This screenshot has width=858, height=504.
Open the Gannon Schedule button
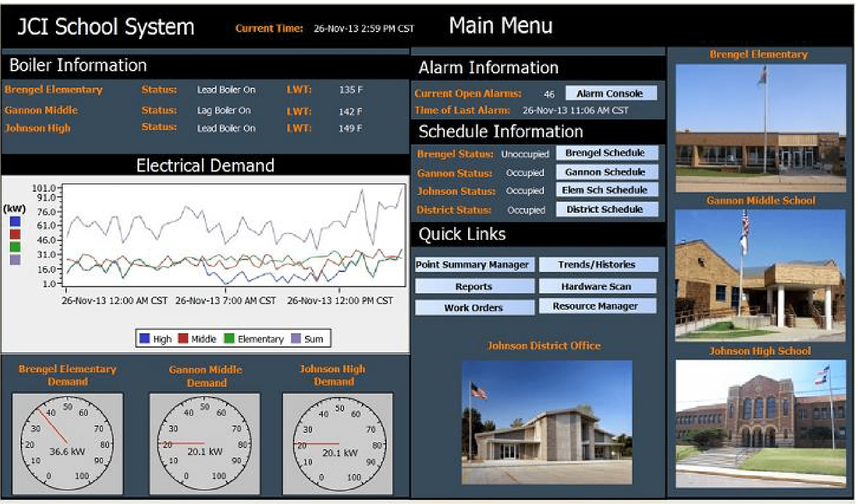coord(606,172)
